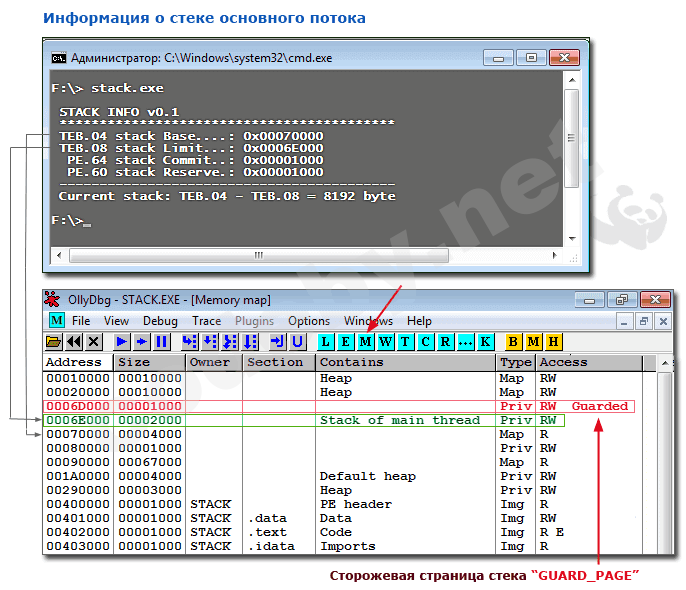The height and width of the screenshot is (590, 686).
Task: Open the Trace menu
Action: point(206,321)
